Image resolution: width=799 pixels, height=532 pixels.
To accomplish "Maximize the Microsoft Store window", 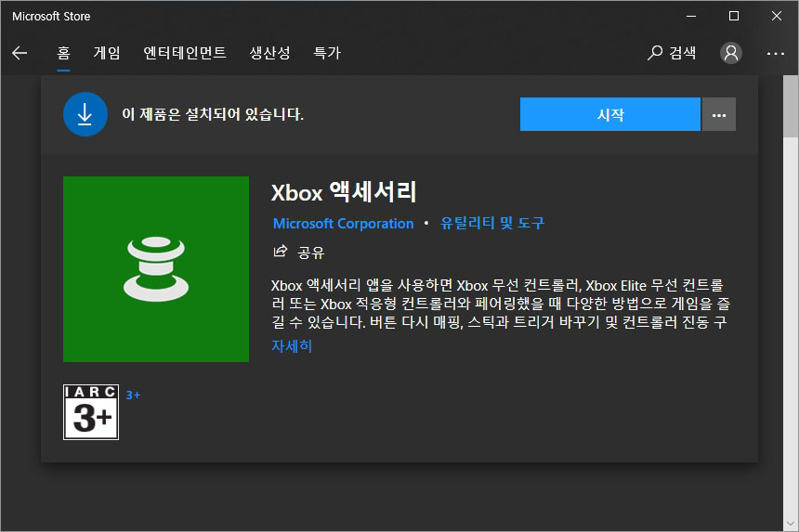I will pos(734,17).
